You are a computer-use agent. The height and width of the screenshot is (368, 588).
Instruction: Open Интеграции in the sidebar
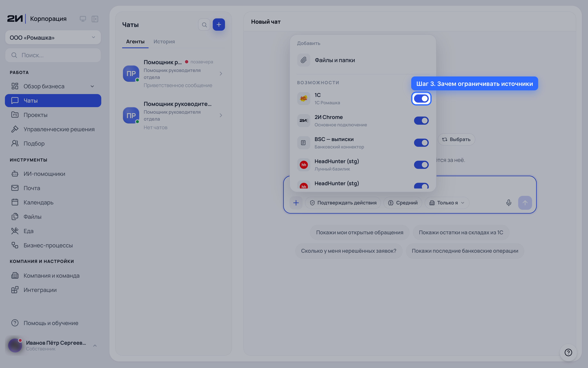(x=53, y=290)
